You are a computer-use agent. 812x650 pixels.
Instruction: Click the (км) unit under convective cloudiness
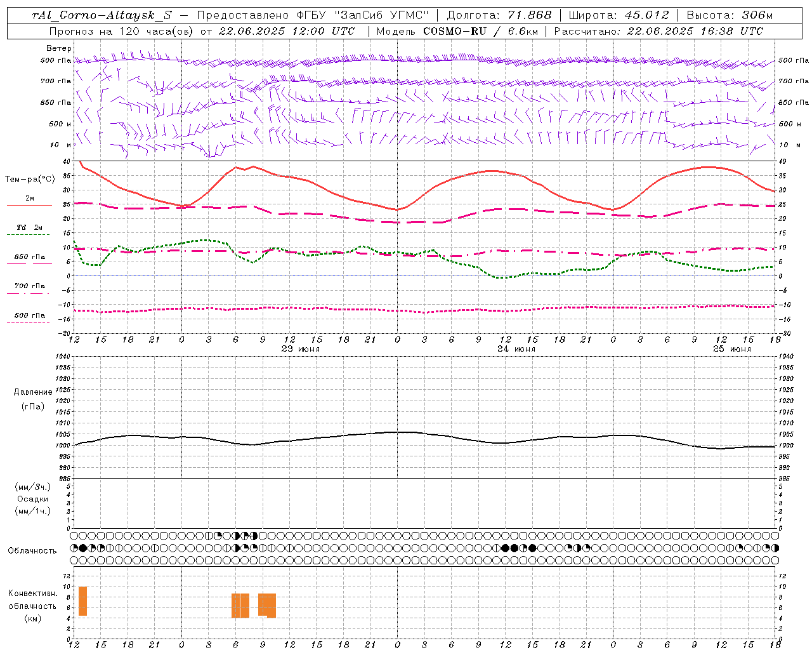[x=33, y=618]
